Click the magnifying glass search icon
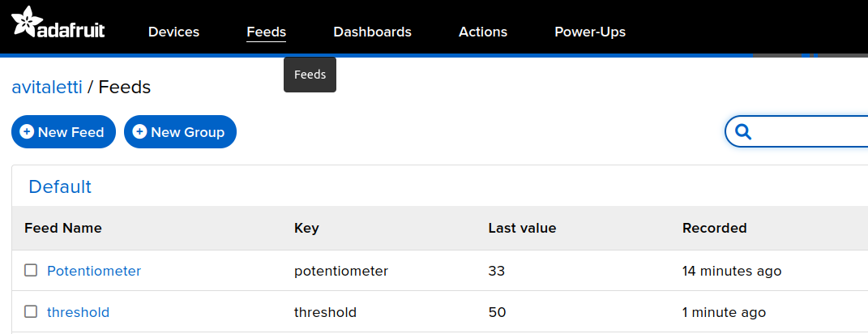868x334 pixels. coord(742,131)
